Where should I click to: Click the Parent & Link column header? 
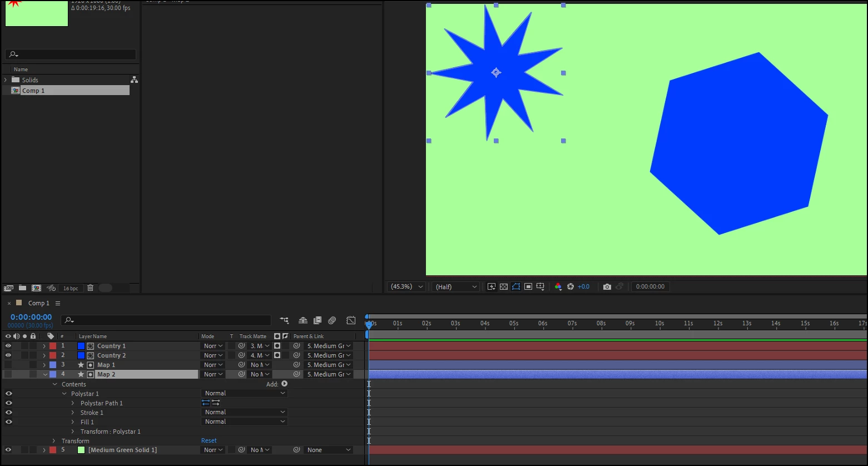(x=309, y=336)
